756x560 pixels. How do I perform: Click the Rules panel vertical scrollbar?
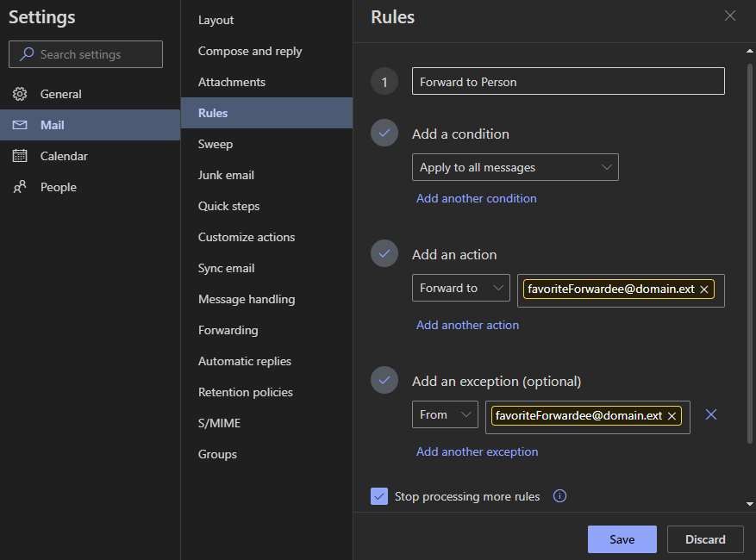(x=750, y=253)
